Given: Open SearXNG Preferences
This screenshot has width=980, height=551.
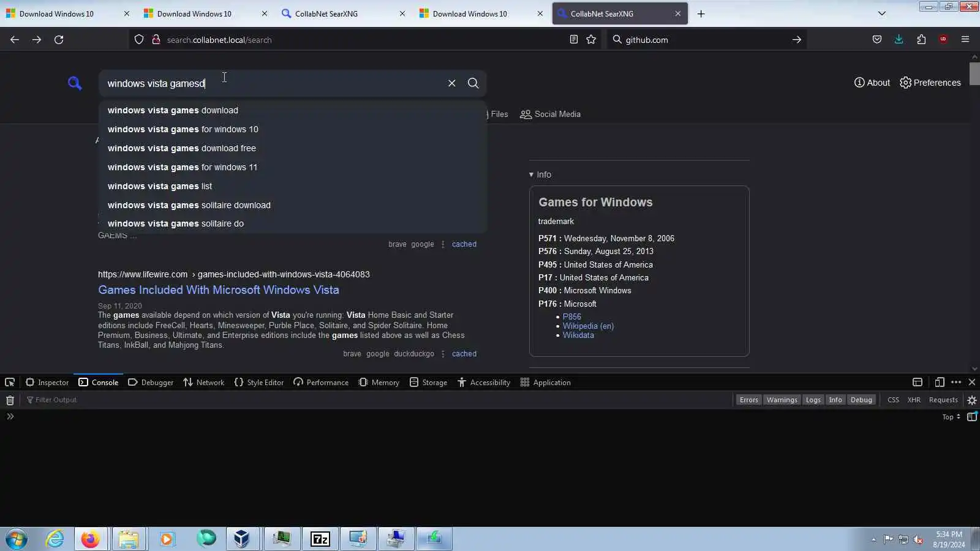Looking at the screenshot, I should (930, 83).
